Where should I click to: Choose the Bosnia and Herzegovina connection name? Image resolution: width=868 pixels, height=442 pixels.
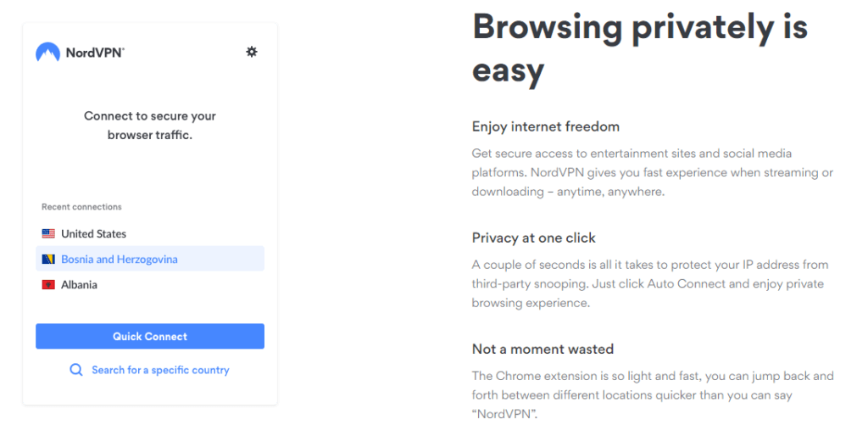click(120, 260)
